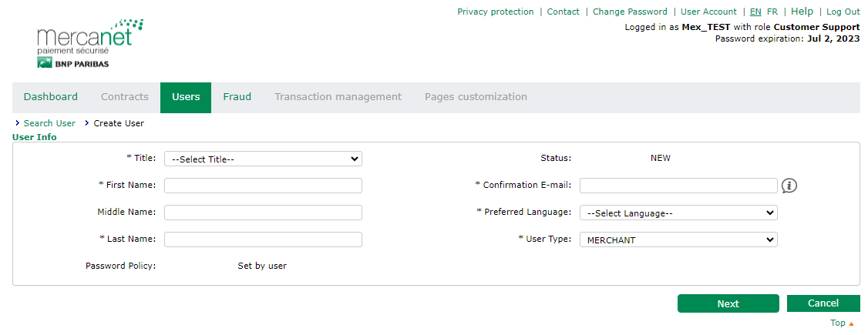Open the Privacy protection link
The height and width of the screenshot is (335, 868).
point(495,12)
